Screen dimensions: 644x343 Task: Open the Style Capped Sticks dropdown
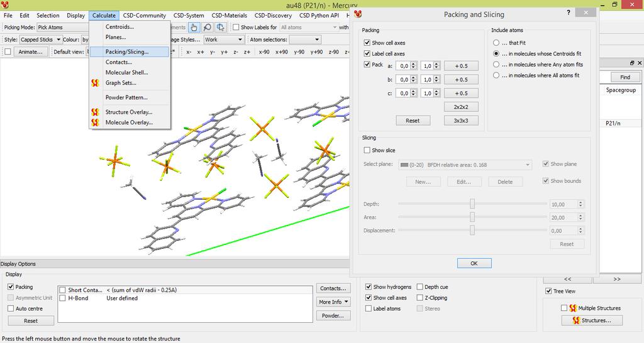click(x=41, y=40)
